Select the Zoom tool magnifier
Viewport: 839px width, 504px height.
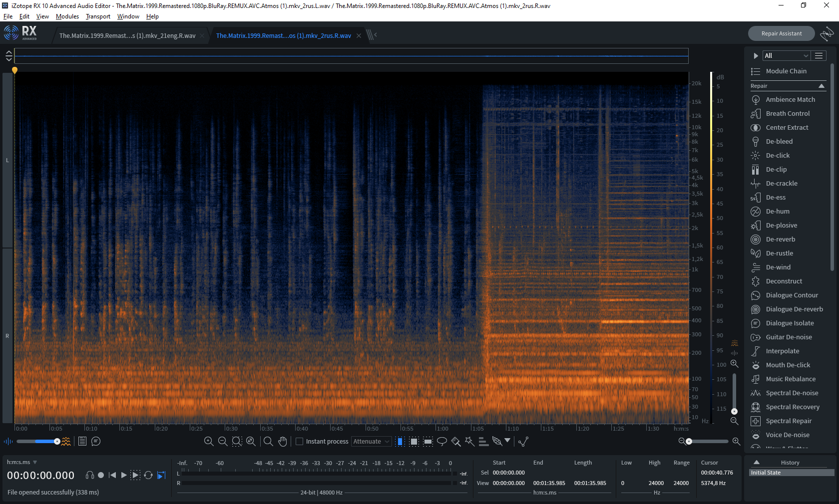coord(268,442)
